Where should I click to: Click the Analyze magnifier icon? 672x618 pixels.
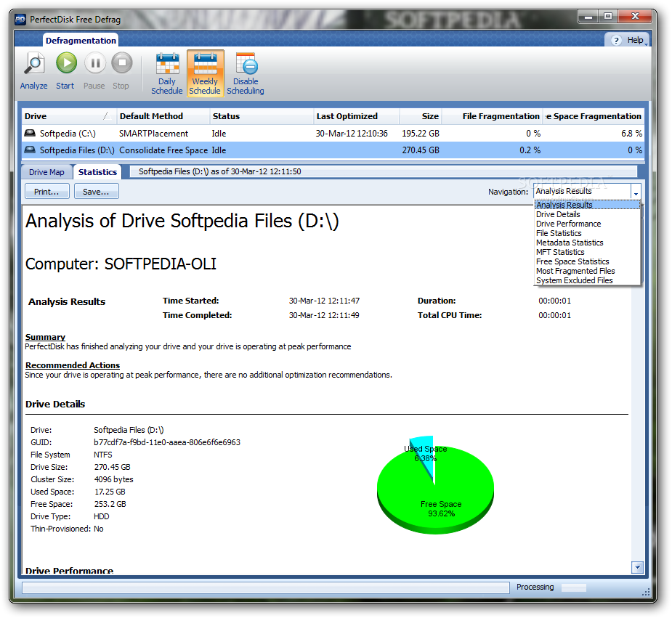coord(34,63)
